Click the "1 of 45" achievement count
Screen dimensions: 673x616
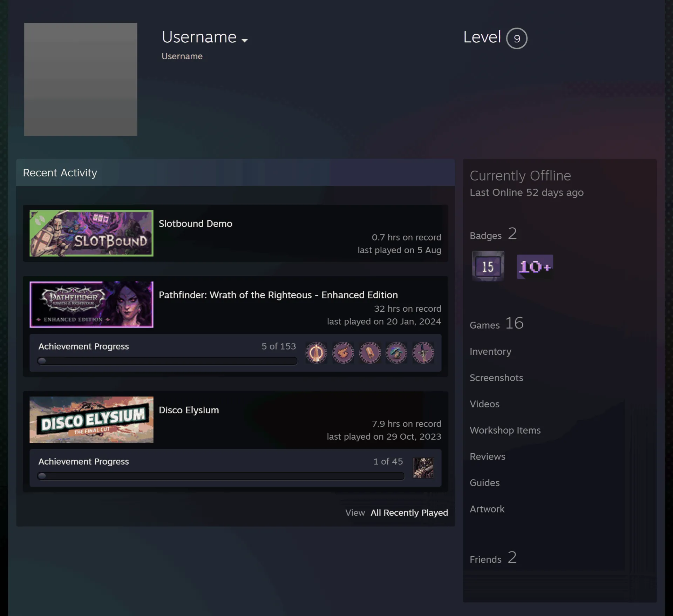388,461
